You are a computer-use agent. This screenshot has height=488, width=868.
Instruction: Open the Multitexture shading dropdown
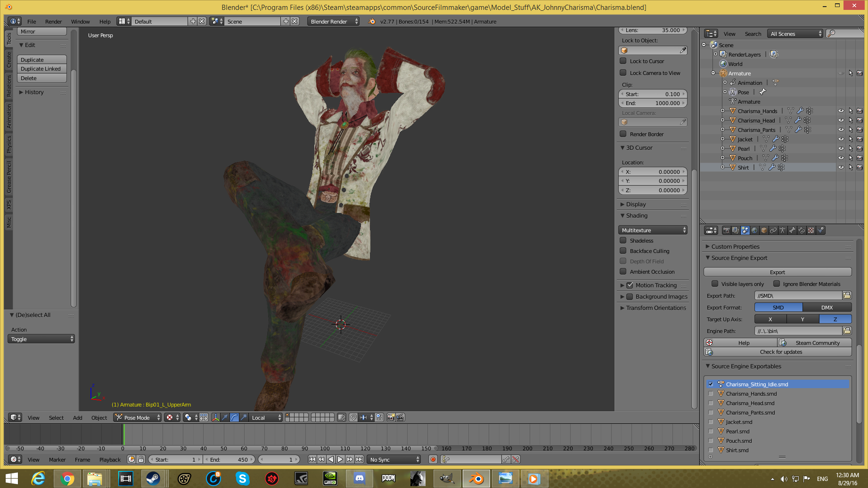pyautogui.click(x=653, y=230)
